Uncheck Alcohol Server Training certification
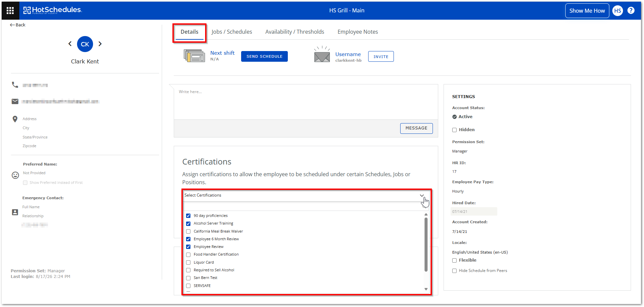644x307 pixels. pyautogui.click(x=188, y=224)
